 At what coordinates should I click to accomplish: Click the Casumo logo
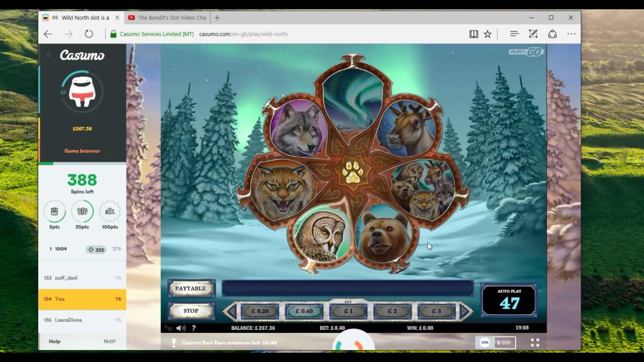coord(82,55)
